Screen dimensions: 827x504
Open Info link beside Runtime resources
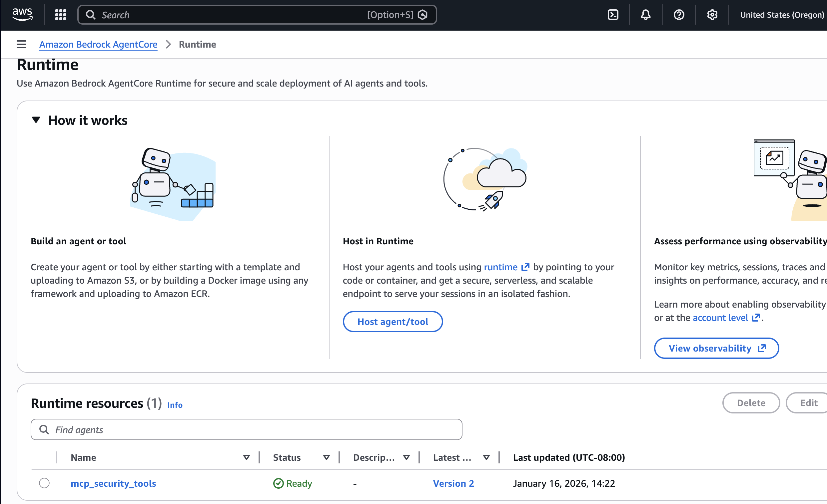tap(175, 405)
